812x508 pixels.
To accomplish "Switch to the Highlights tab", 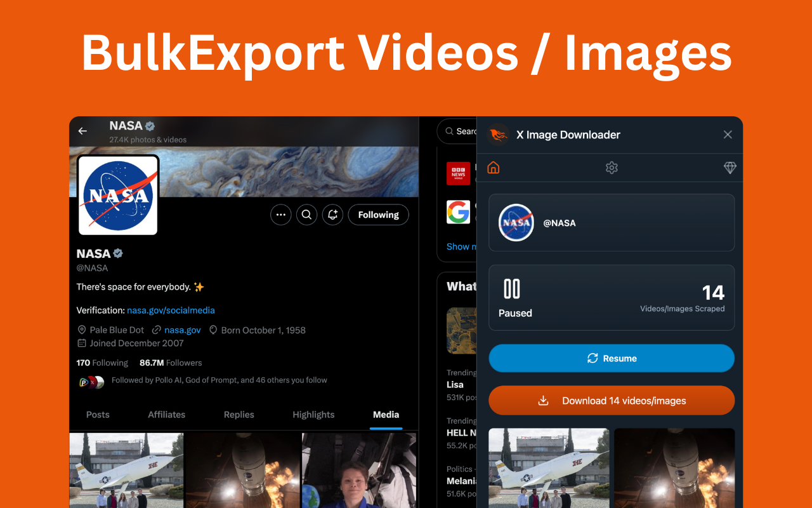I will (x=313, y=415).
